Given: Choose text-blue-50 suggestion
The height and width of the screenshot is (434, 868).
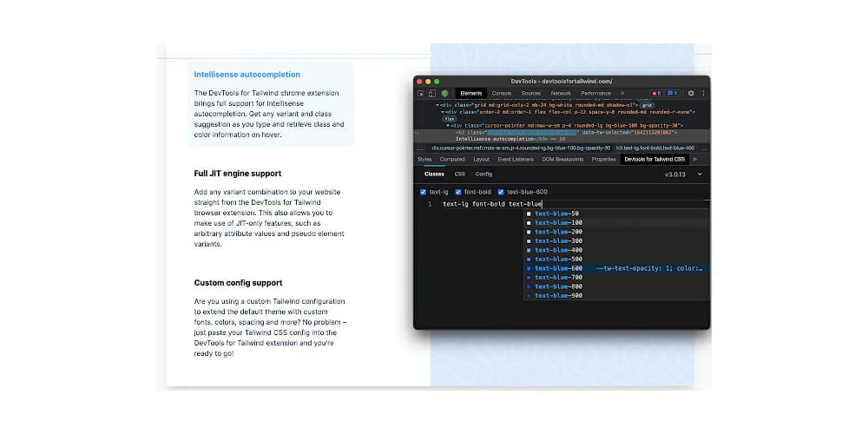Looking at the screenshot, I should pos(616,214).
